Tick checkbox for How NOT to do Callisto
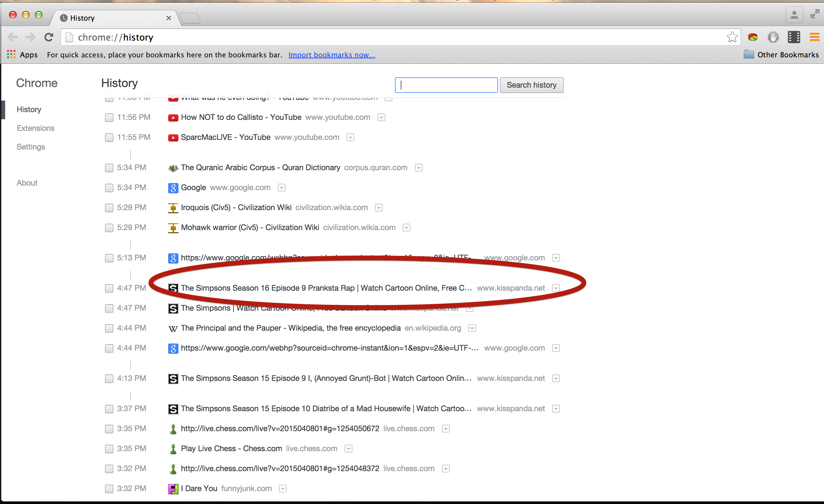Image resolution: width=824 pixels, height=504 pixels. click(x=109, y=117)
